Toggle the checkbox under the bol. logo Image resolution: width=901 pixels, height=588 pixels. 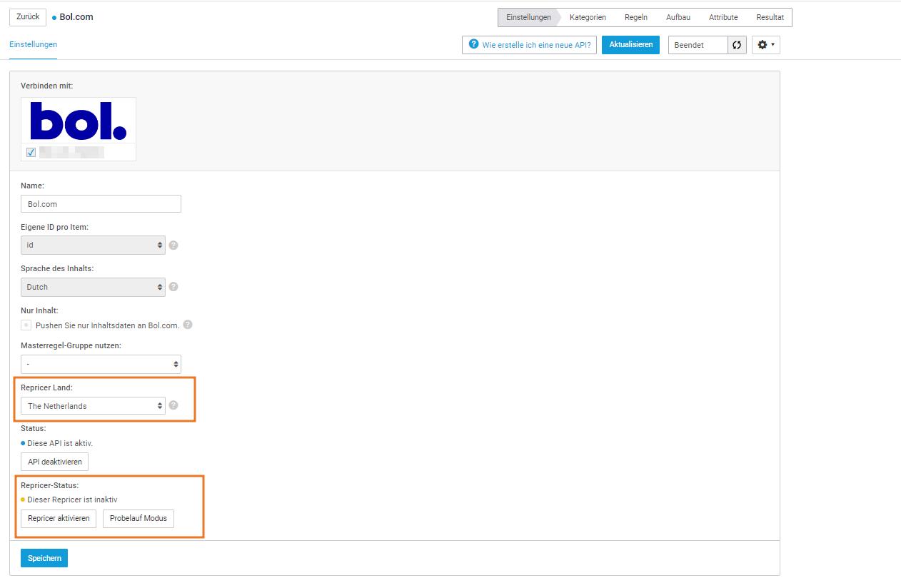(31, 152)
